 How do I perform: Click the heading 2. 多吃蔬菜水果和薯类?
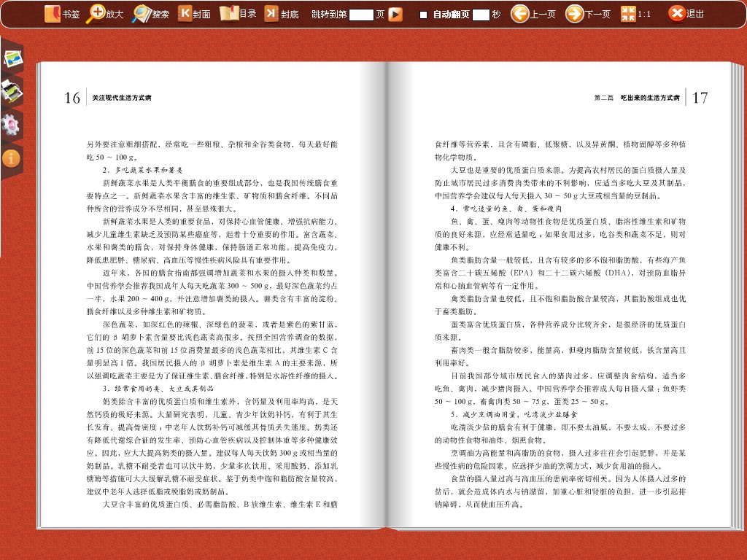tap(142, 170)
